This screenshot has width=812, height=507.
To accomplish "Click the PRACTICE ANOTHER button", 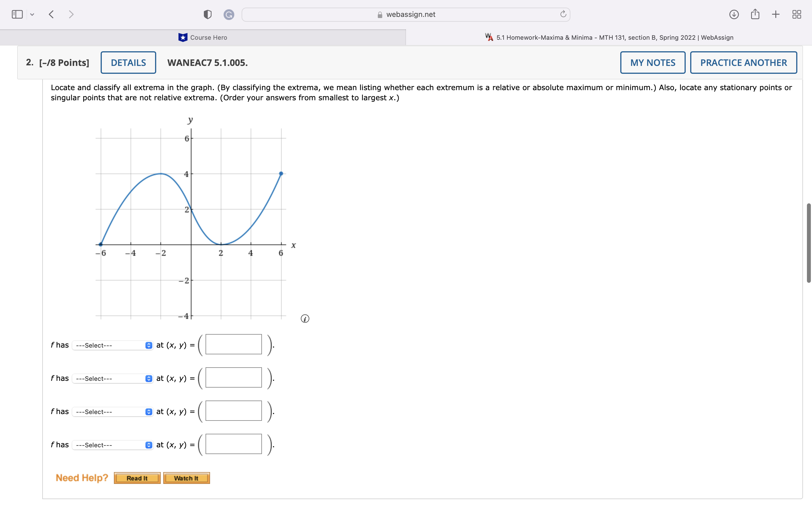I will tap(743, 62).
